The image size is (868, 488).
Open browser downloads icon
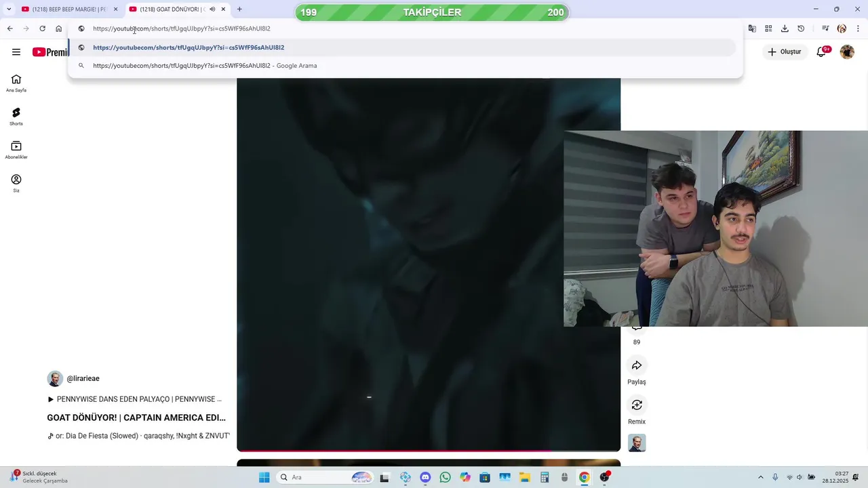785,28
